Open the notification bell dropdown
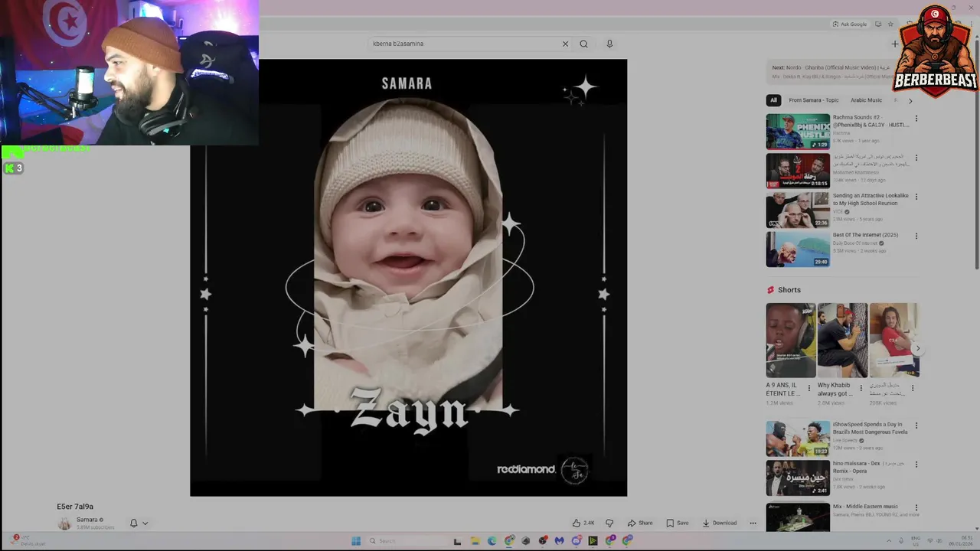Image resolution: width=980 pixels, height=551 pixels. (x=139, y=523)
